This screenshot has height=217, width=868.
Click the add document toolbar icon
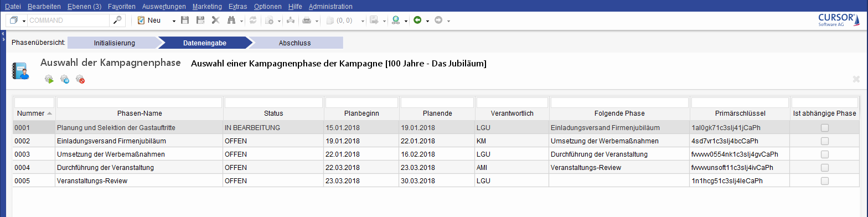tap(270, 20)
